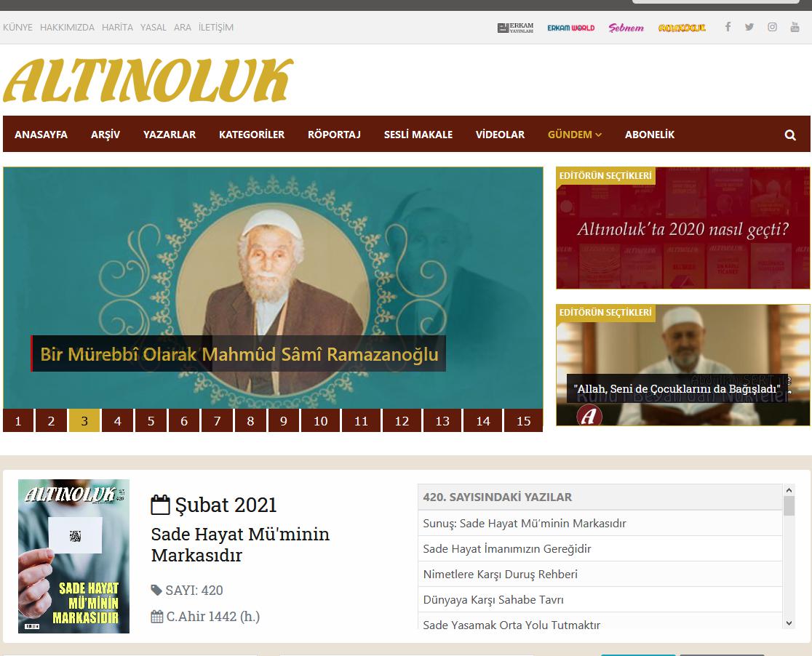This screenshot has height=656, width=812.
Task: Open the Twitter social icon
Action: pyautogui.click(x=749, y=27)
